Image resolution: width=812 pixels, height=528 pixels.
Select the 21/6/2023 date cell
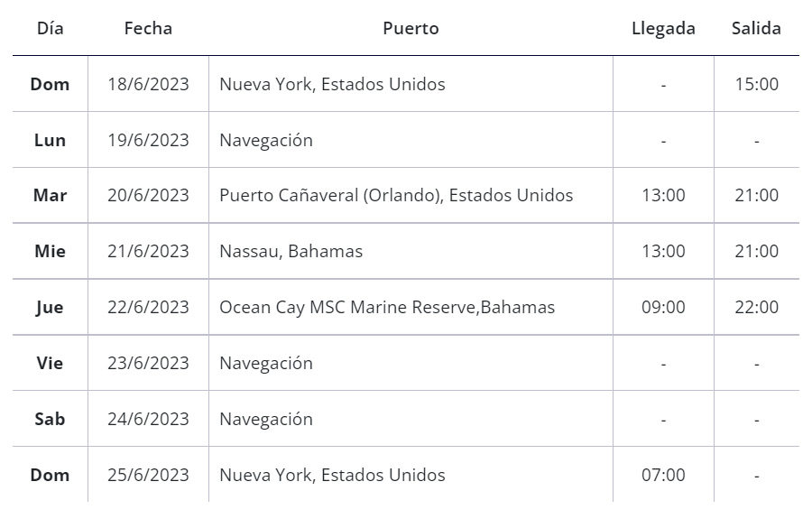click(x=148, y=251)
